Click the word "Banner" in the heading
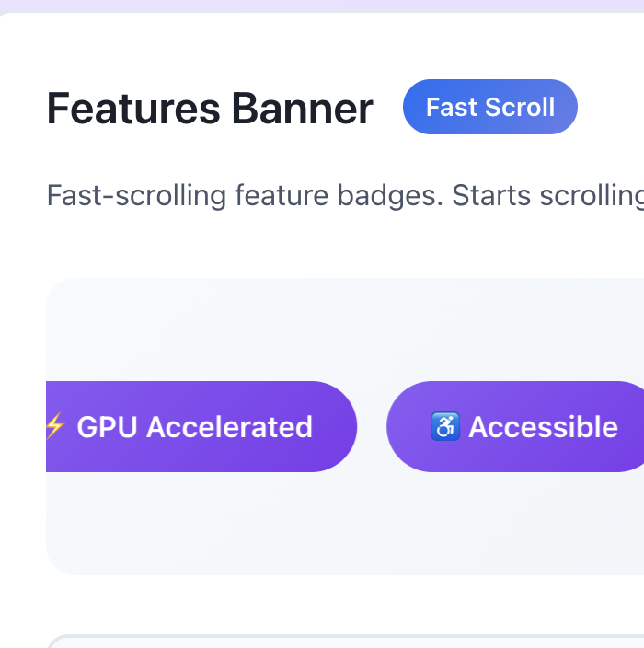The height and width of the screenshot is (648, 644). pos(302,109)
